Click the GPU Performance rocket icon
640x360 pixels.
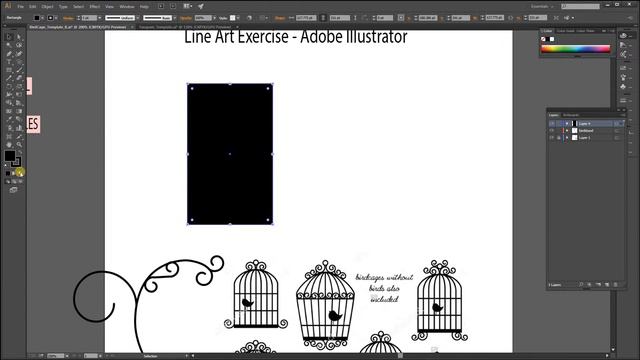click(201, 7)
